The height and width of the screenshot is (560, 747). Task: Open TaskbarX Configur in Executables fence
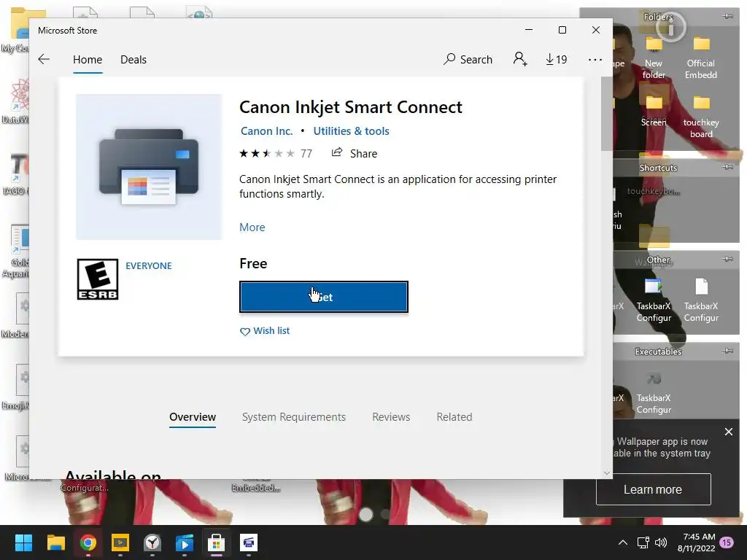(x=654, y=393)
